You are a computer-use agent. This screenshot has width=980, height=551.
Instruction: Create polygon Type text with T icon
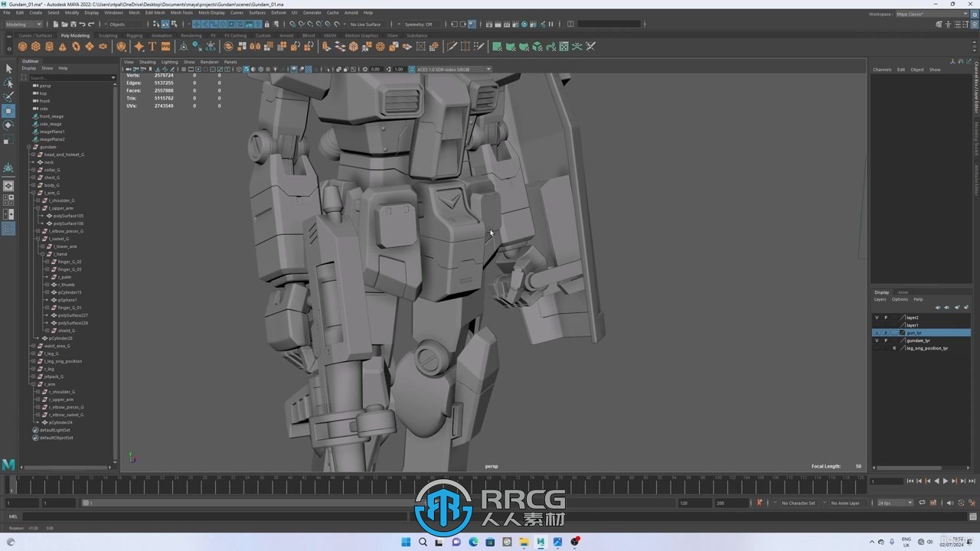pos(152,47)
